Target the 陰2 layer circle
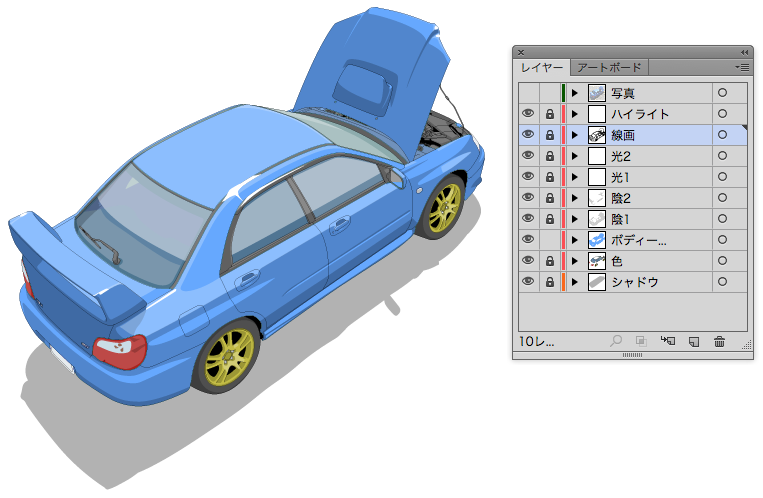The width and height of the screenshot is (763, 498). (722, 197)
